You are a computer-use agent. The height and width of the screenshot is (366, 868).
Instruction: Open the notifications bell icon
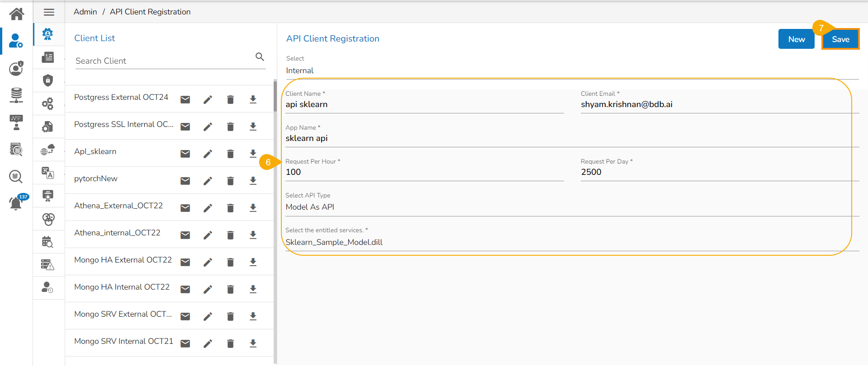tap(16, 203)
